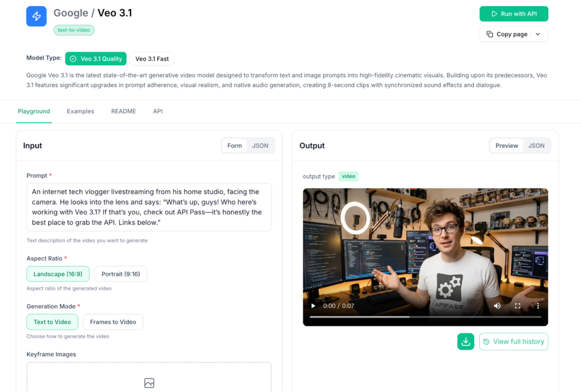Play the generated video
The width and height of the screenshot is (581, 392).
(313, 306)
